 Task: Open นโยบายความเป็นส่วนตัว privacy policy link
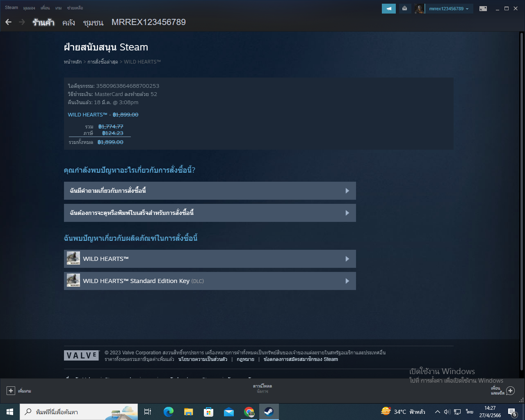pyautogui.click(x=203, y=359)
